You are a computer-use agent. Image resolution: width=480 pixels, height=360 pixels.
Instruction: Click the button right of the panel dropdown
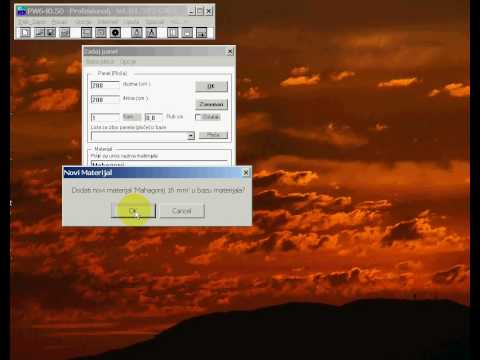tap(213, 135)
